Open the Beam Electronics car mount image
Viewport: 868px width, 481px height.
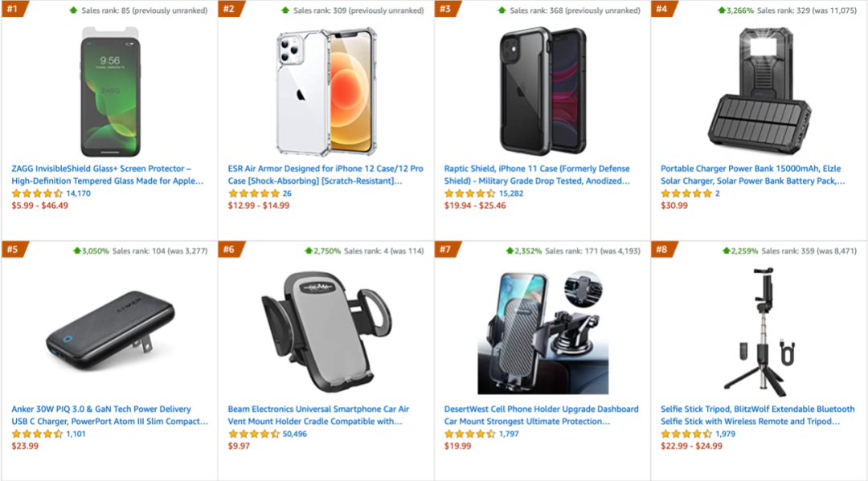pyautogui.click(x=326, y=332)
